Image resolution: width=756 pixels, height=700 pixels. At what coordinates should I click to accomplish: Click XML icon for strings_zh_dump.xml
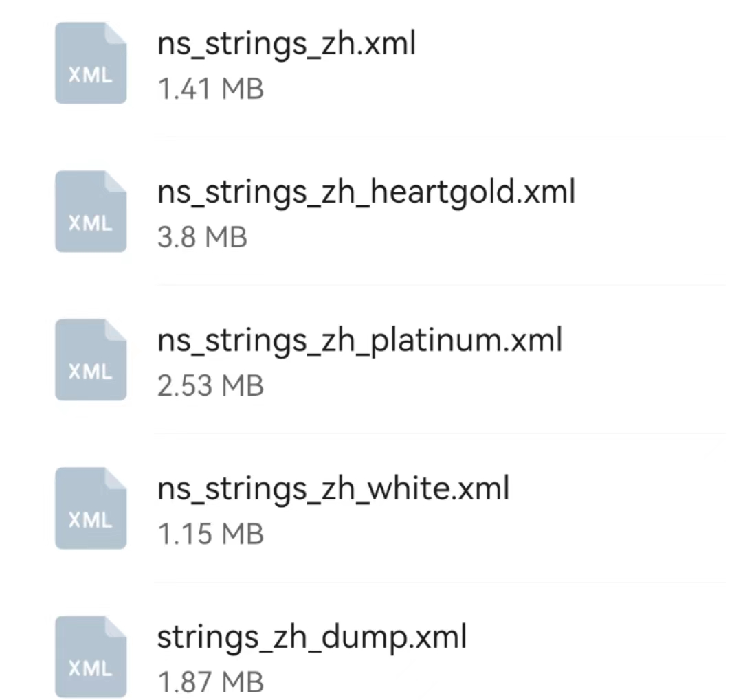91,657
